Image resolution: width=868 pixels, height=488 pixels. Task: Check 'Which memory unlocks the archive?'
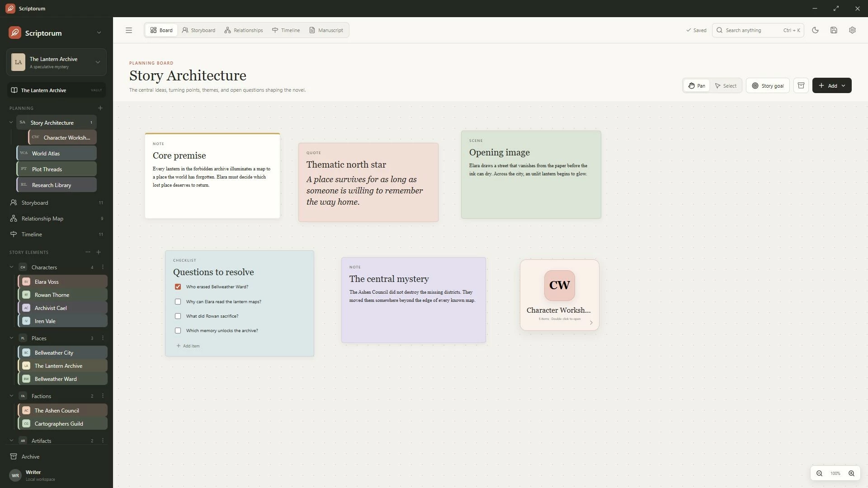point(178,331)
